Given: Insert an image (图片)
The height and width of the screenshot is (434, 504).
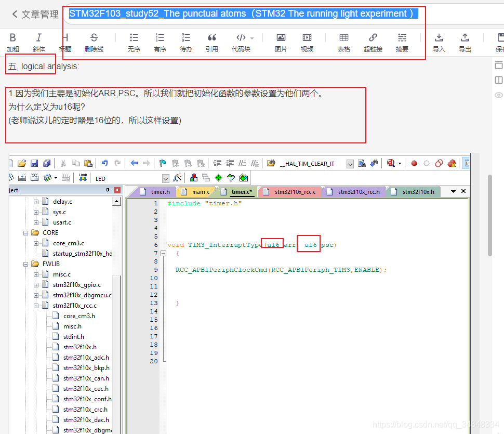Looking at the screenshot, I should (x=281, y=43).
